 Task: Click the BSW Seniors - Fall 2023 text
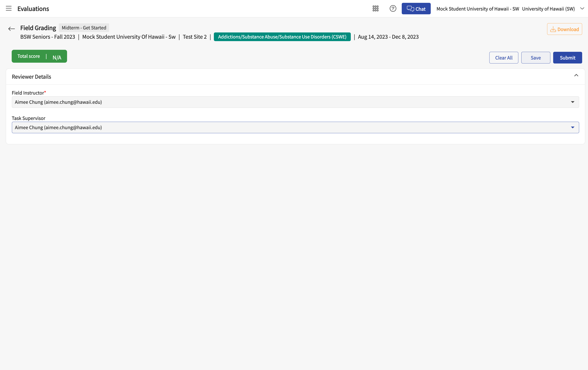48,37
